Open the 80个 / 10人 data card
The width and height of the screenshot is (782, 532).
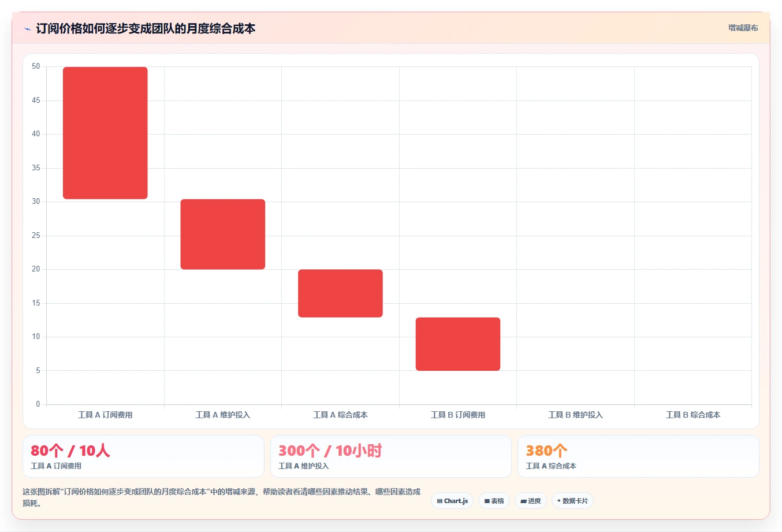(x=143, y=456)
